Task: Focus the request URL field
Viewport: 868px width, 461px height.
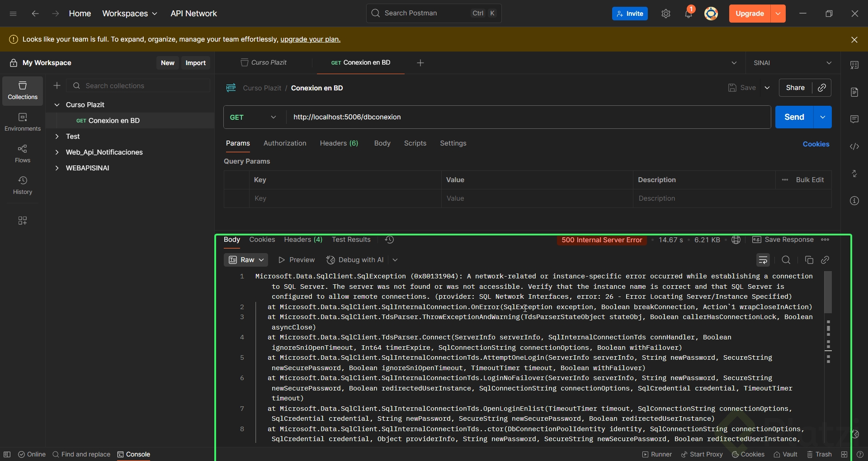Action: (528, 117)
